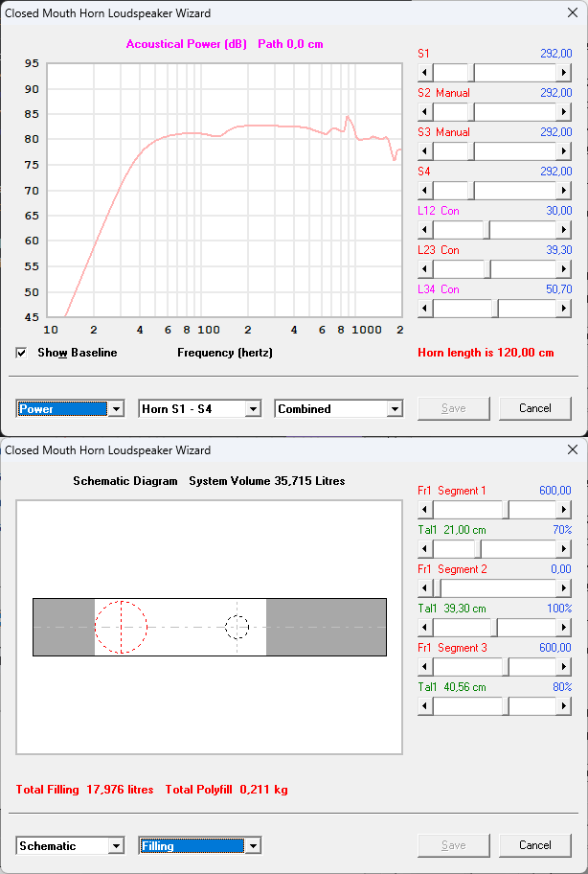Decrease Fr1 Segment 3 with its left arrow
Image resolution: width=588 pixels, height=874 pixels.
pyautogui.click(x=425, y=667)
